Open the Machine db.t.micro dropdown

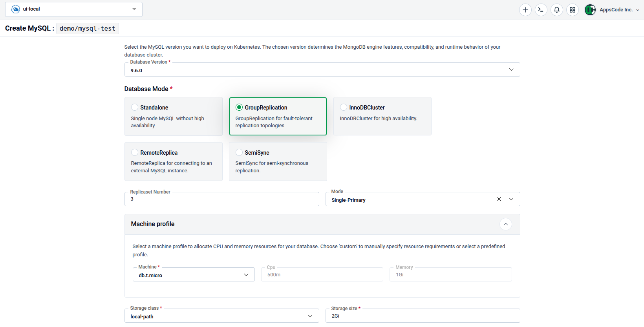point(194,274)
